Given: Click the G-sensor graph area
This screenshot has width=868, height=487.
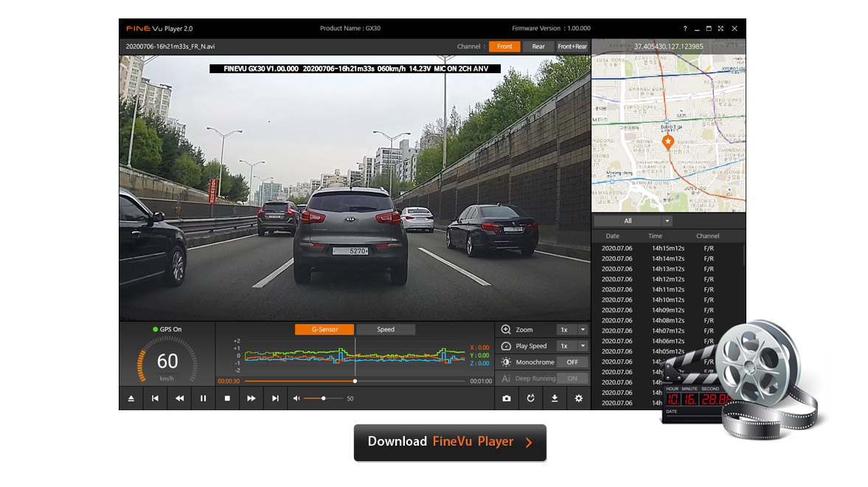Looking at the screenshot, I should 355,356.
